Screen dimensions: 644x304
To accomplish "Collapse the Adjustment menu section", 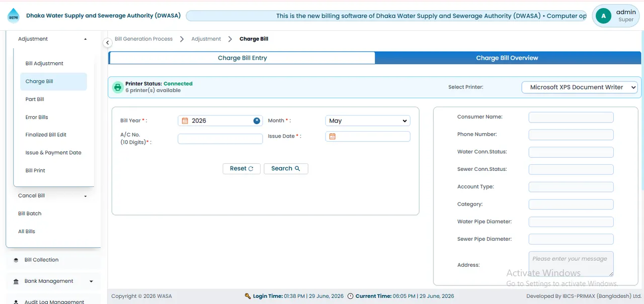I will (86, 39).
